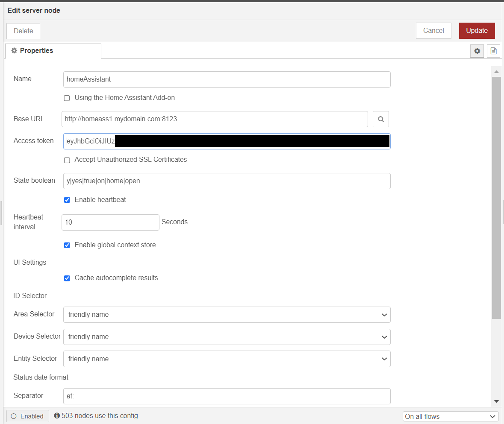Image resolution: width=504 pixels, height=424 pixels.
Task: Disable Enable heartbeat
Action: 67,199
